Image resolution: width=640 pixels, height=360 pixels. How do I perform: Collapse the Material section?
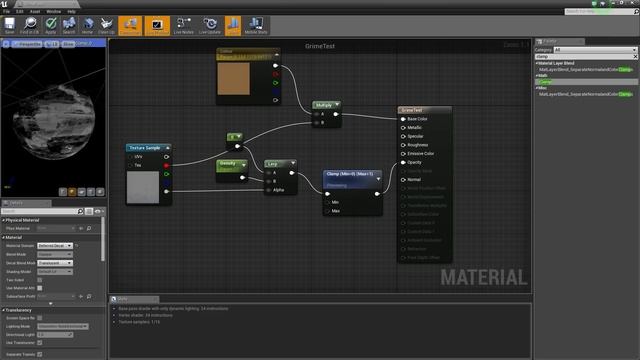pyautogui.click(x=3, y=237)
